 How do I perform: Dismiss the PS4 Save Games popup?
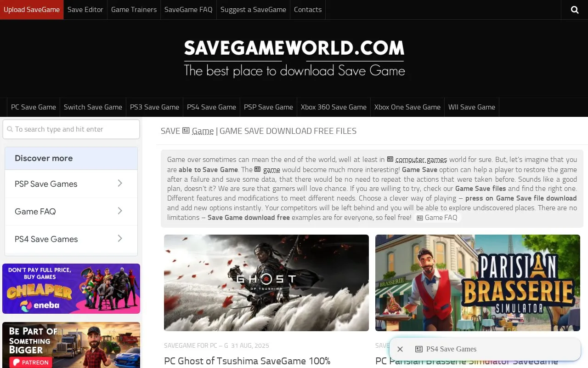click(400, 349)
